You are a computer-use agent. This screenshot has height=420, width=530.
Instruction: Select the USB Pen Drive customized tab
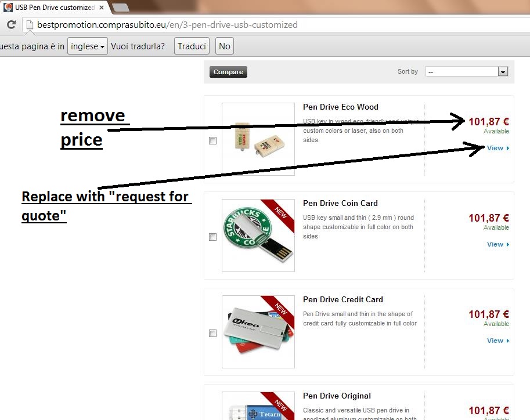click(55, 8)
